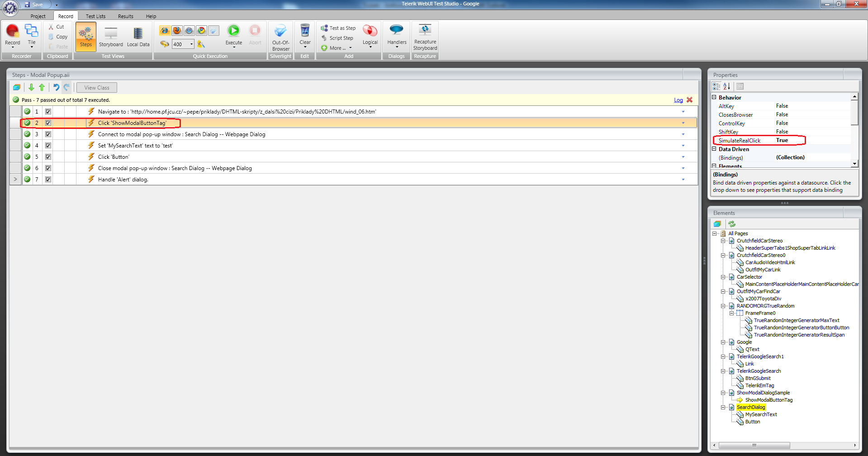The image size is (868, 456).
Task: Collapse the Data Driven property category
Action: [x=714, y=149]
